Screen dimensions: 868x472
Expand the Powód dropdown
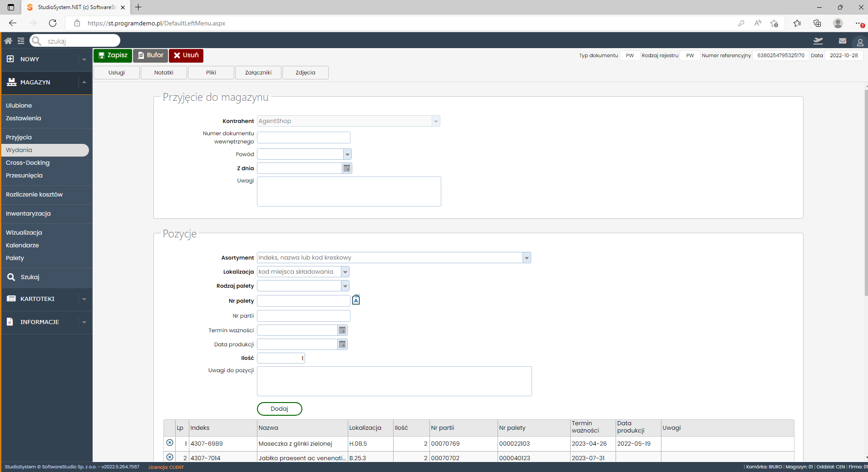[347, 154]
